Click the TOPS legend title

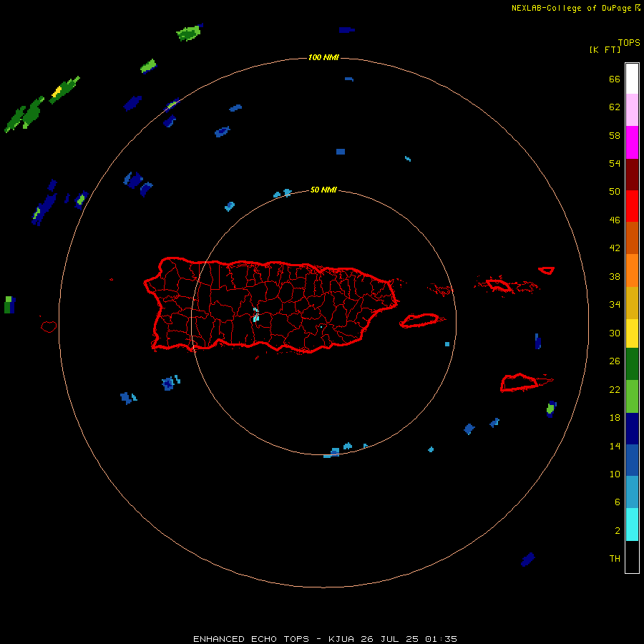tap(629, 42)
